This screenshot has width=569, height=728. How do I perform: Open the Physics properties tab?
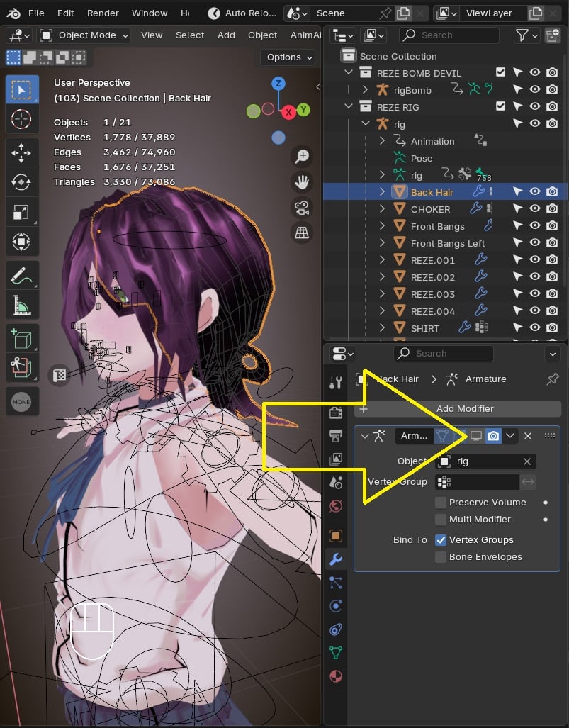pos(336,606)
